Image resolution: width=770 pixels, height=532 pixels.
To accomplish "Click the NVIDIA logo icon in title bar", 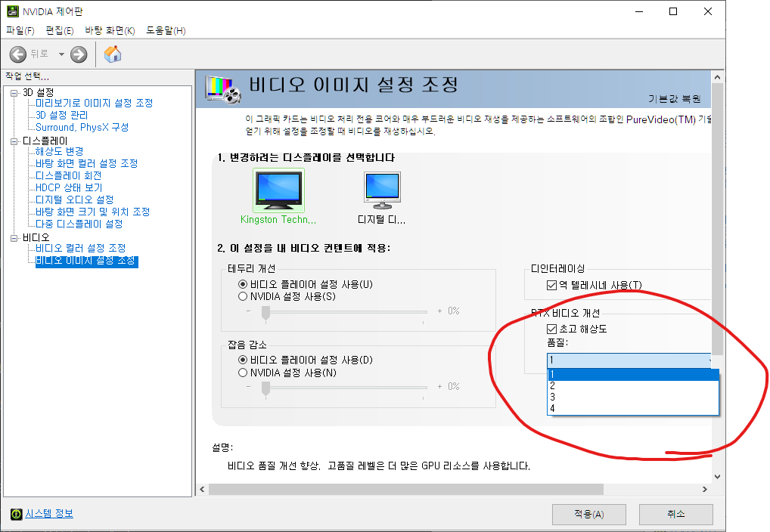I will (12, 11).
